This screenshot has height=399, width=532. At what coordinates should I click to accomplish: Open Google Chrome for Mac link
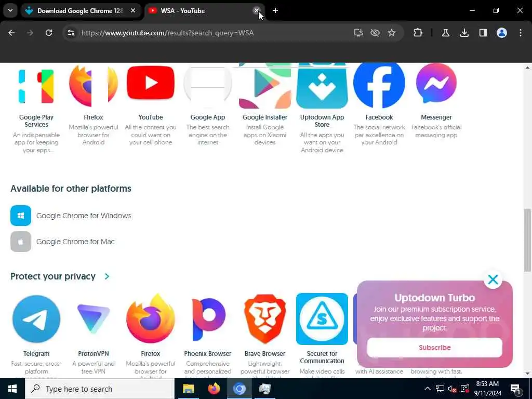click(75, 242)
